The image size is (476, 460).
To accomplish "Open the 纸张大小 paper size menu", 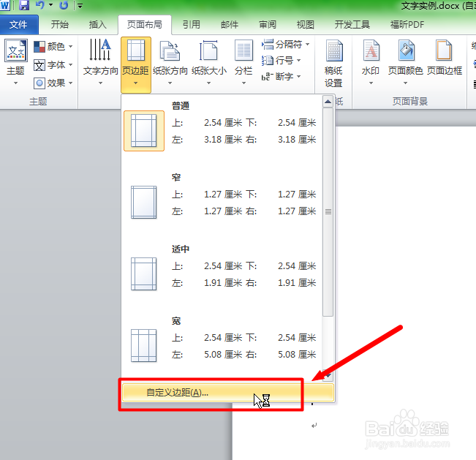I will tap(209, 62).
